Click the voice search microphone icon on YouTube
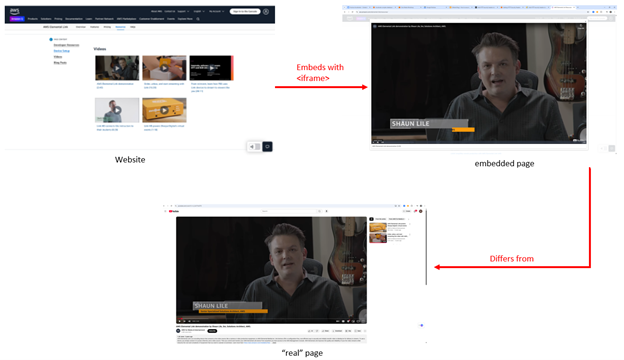 (326, 211)
